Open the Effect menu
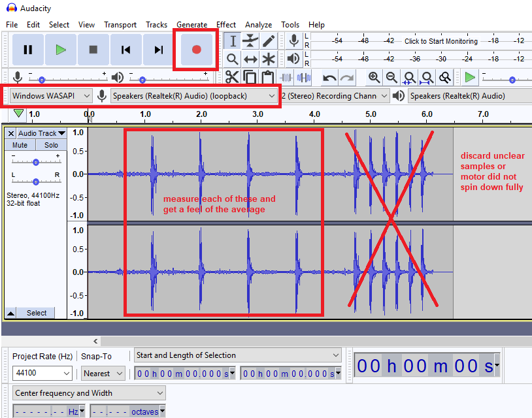 226,25
